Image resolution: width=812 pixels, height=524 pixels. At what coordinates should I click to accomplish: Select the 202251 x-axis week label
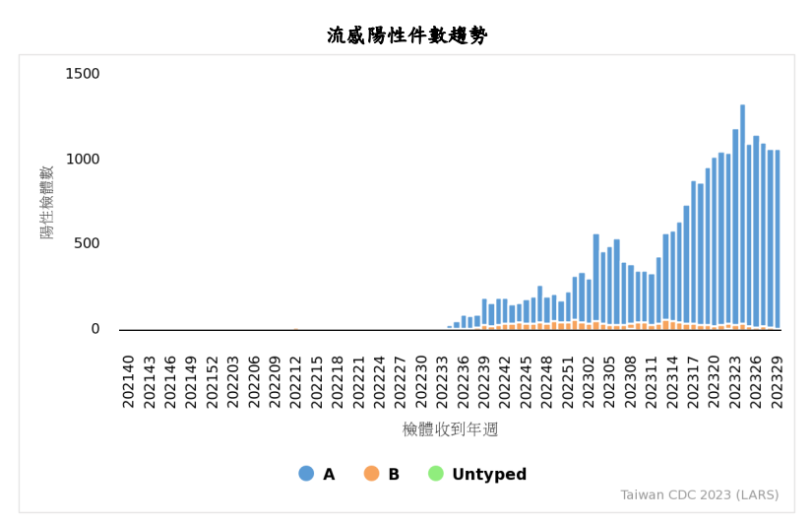click(568, 380)
